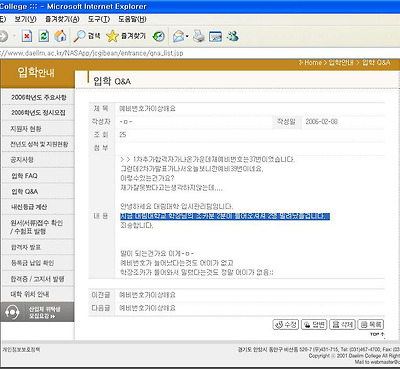Open 지원자 현황 sidebar item
The image size is (400, 369).
[26, 129]
